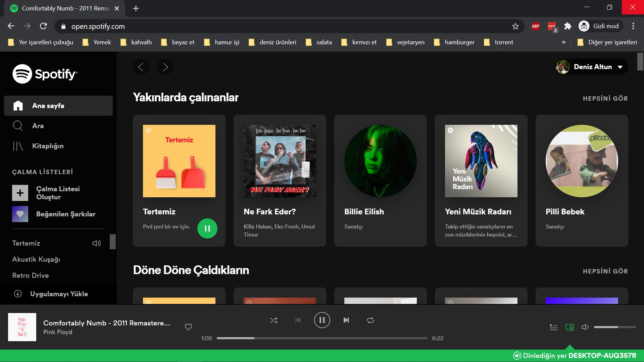Pause the current song in player bar
Viewport: 644px width, 362px height.
pyautogui.click(x=322, y=320)
